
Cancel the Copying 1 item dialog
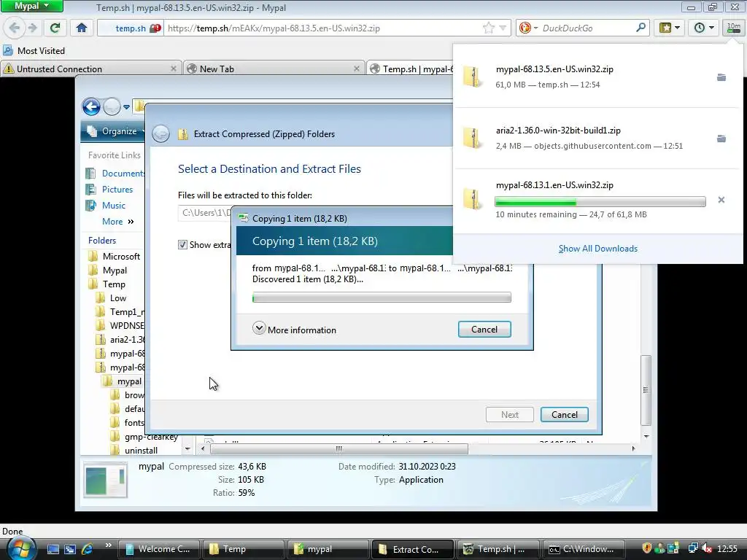point(484,330)
